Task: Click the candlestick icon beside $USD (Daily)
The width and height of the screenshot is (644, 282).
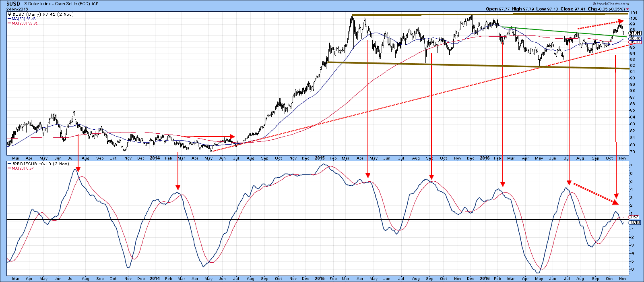Action: click(9, 14)
